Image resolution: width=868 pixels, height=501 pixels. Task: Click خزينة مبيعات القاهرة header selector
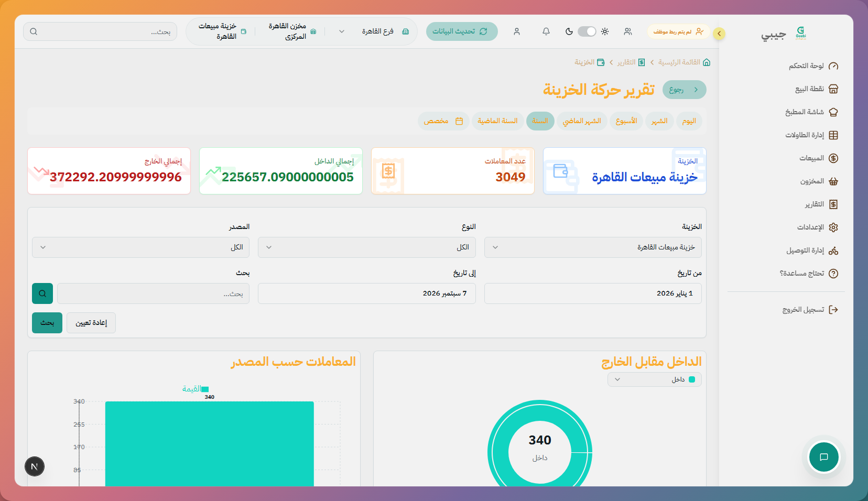coord(222,31)
